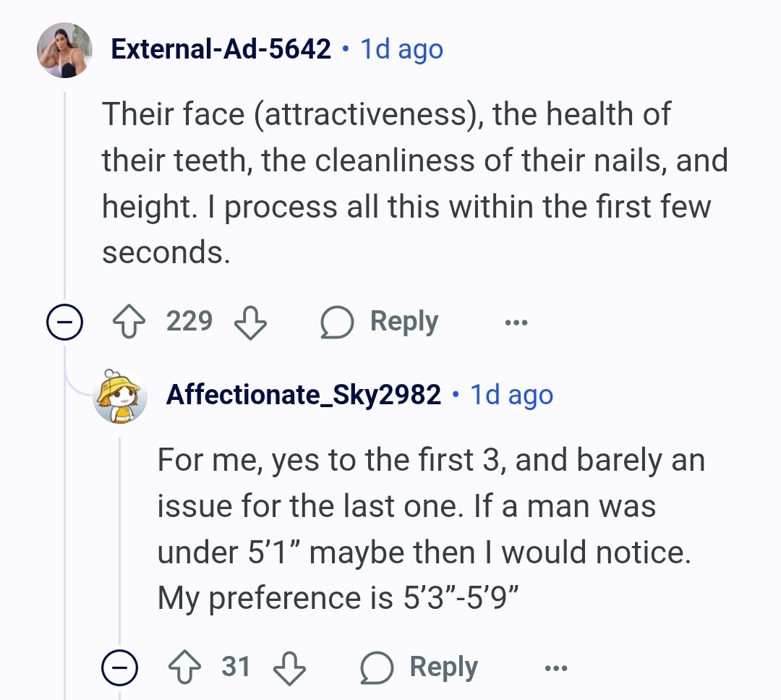
Task: Open Affectionate_Sky2982's user profile
Action: 303,395
